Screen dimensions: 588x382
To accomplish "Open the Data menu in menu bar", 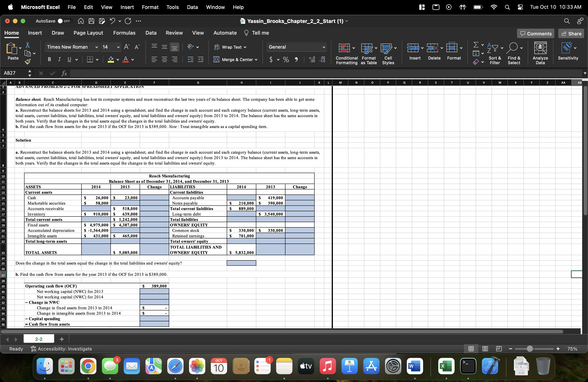I will click(x=192, y=7).
